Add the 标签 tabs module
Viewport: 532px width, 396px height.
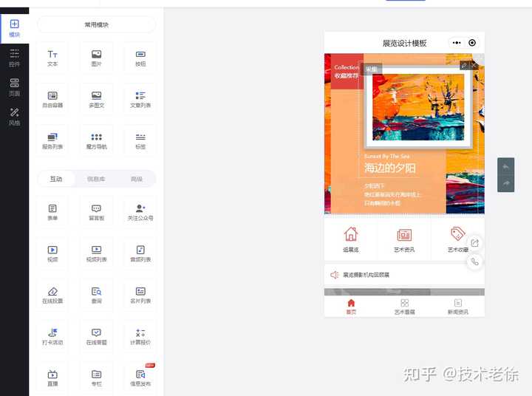(140, 141)
